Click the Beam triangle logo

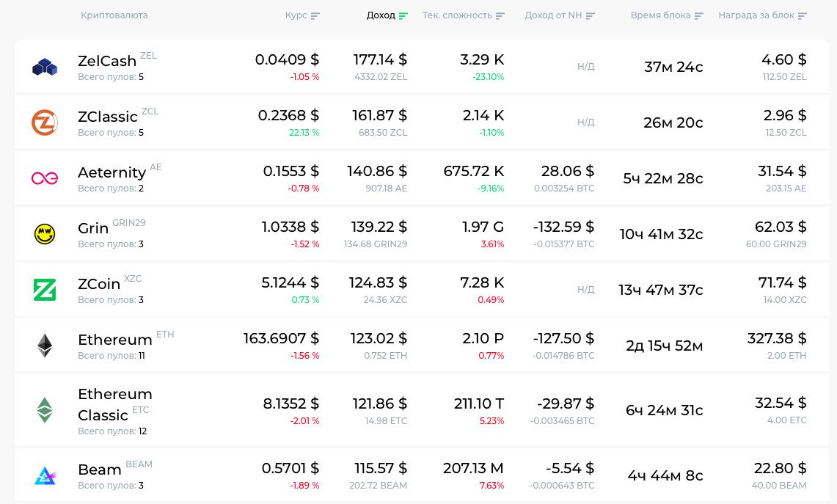click(x=45, y=475)
